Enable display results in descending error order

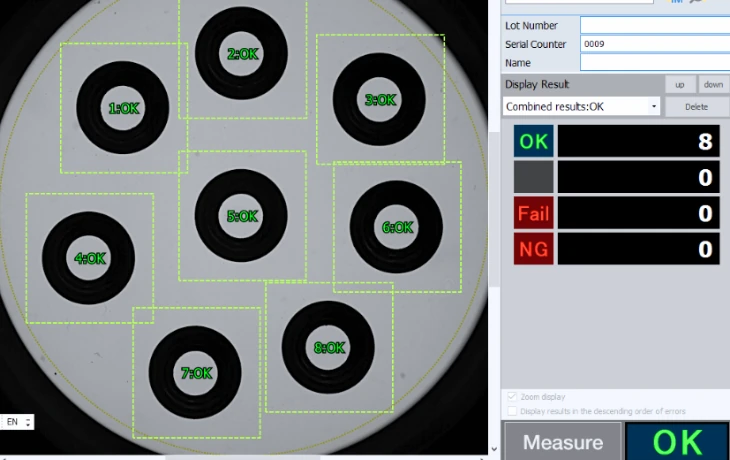tap(513, 411)
